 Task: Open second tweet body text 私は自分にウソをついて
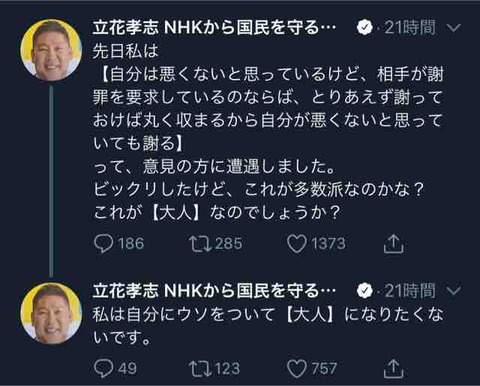pos(268,326)
